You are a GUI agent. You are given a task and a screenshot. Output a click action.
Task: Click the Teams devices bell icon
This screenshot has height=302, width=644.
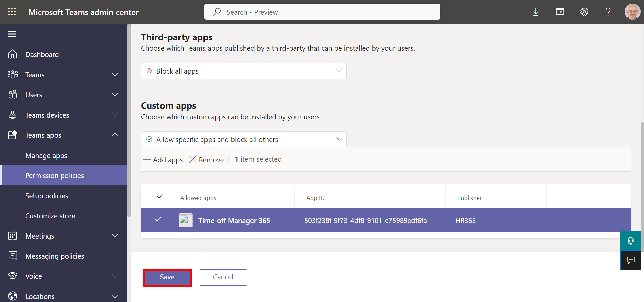tap(12, 115)
